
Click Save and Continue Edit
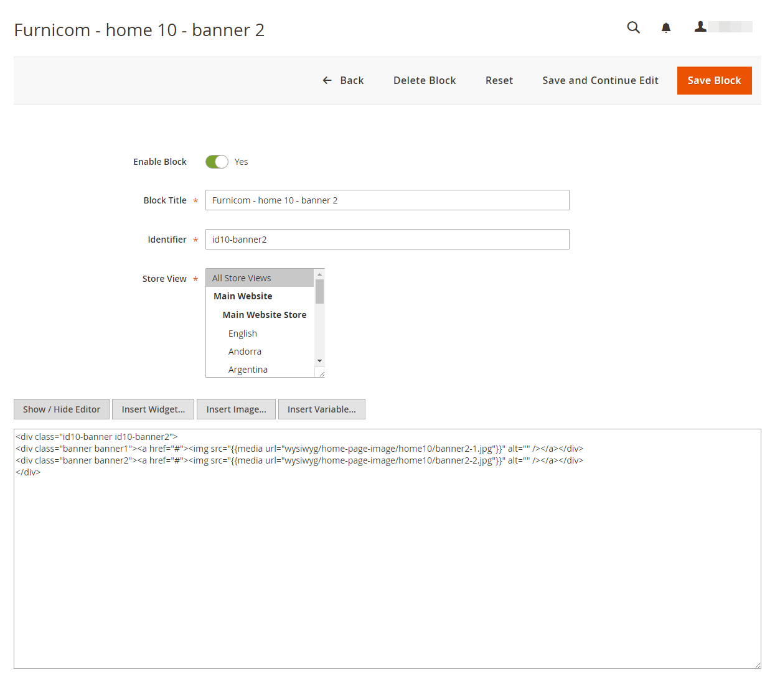coord(600,80)
